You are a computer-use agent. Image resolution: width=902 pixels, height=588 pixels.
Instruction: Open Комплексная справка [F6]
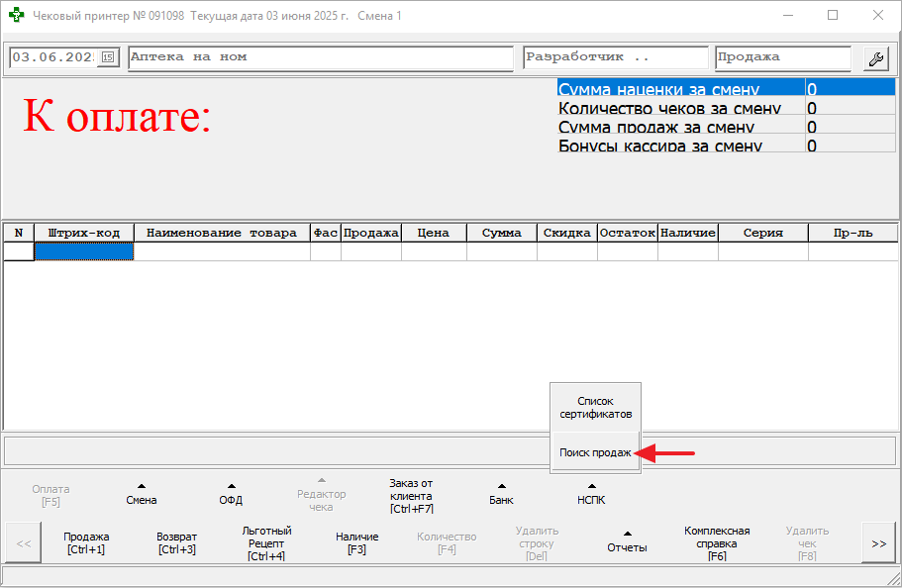point(717,542)
